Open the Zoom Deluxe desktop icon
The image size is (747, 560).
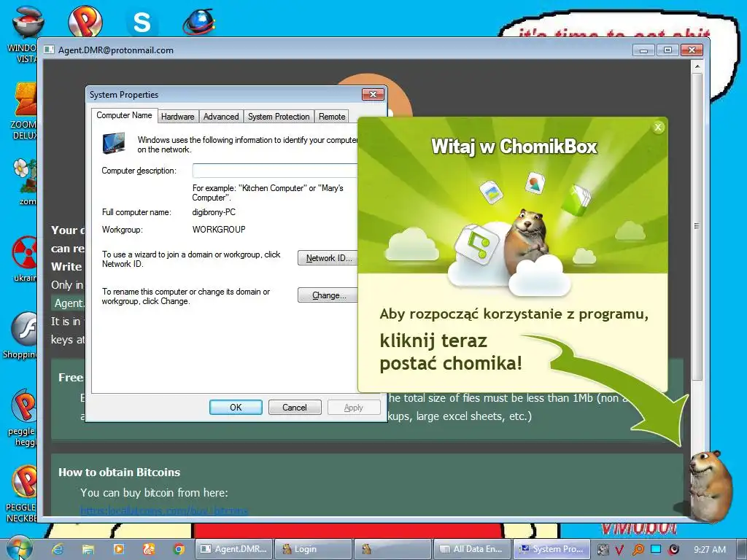coord(25,111)
